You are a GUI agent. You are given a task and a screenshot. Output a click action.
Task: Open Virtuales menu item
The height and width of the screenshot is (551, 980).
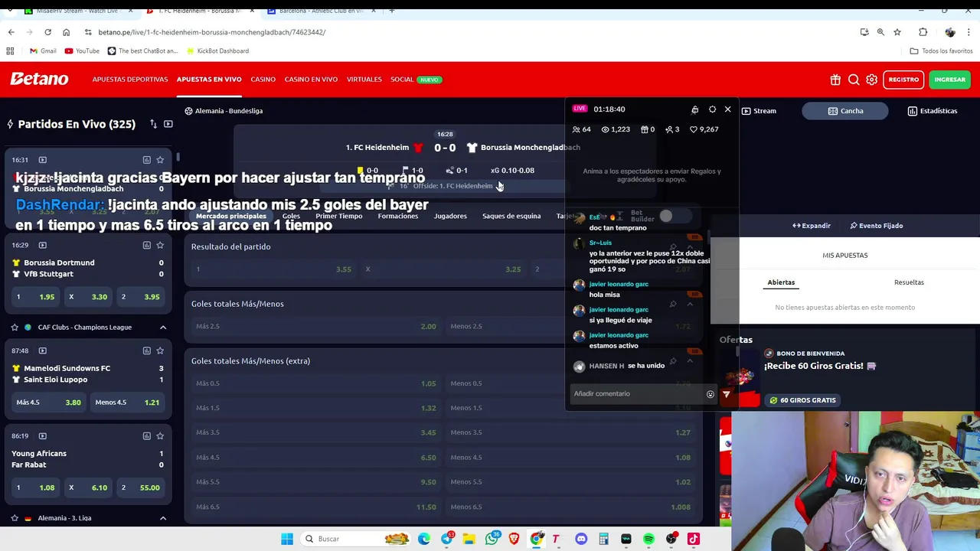click(x=364, y=80)
